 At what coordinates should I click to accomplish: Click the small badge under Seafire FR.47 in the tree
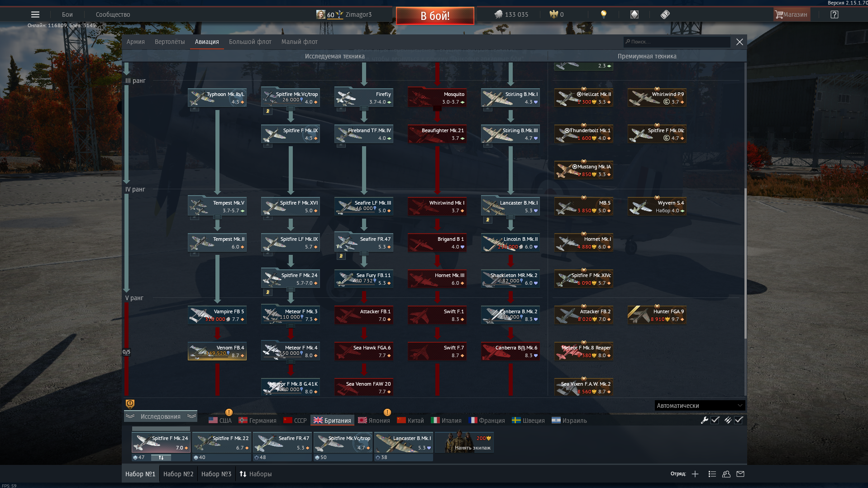click(x=341, y=256)
